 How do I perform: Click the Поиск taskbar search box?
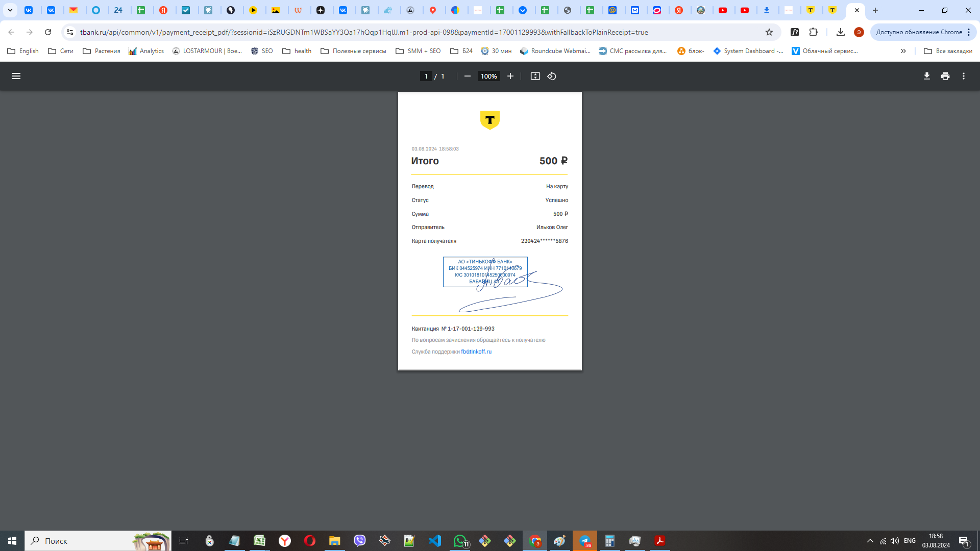98,541
